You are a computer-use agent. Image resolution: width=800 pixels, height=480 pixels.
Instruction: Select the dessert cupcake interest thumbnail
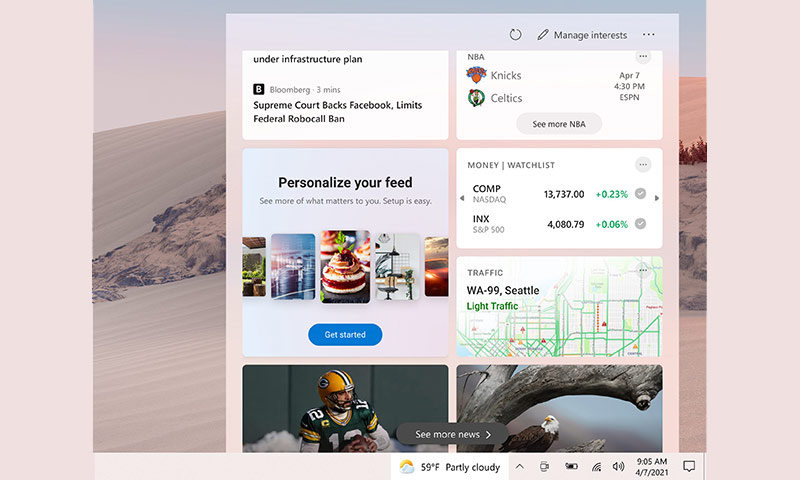tap(345, 267)
